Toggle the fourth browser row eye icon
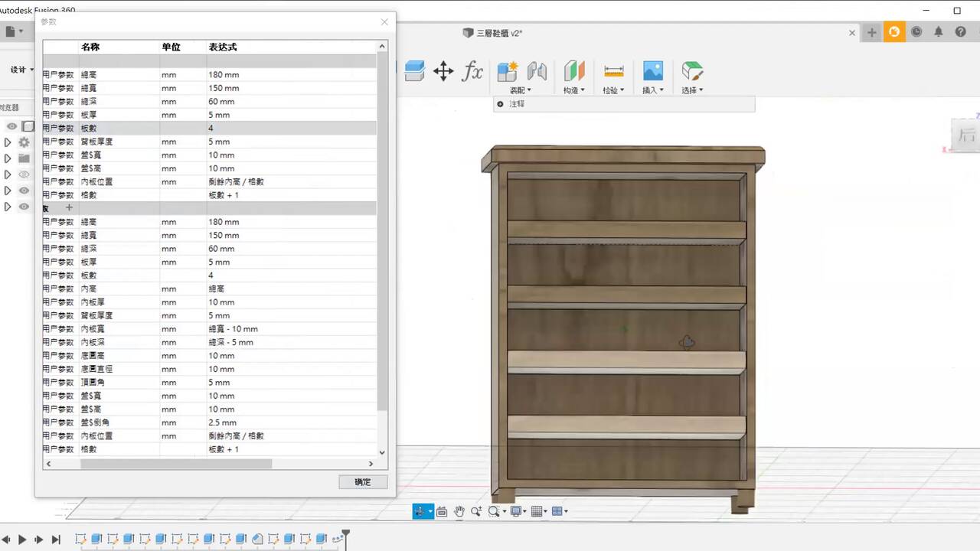 (x=24, y=191)
